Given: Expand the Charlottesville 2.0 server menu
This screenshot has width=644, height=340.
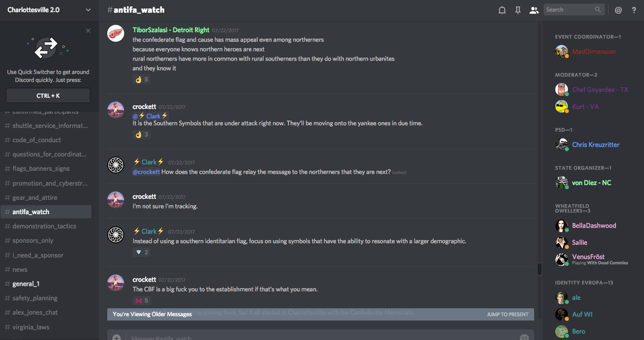Looking at the screenshot, I should pyautogui.click(x=88, y=10).
